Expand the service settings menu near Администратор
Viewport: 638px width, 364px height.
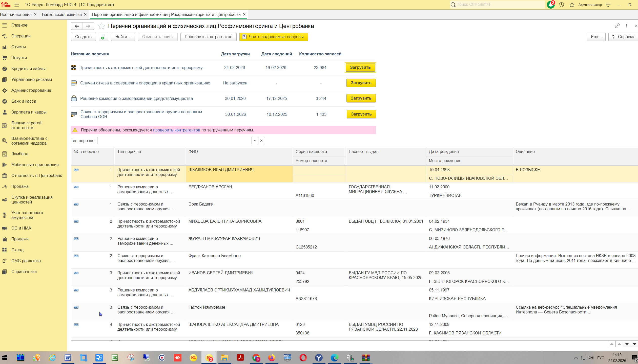[608, 5]
